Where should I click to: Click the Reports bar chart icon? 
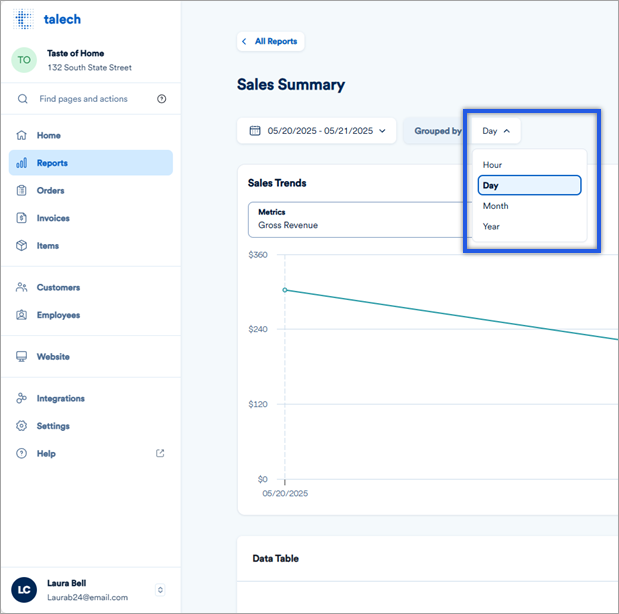click(21, 163)
